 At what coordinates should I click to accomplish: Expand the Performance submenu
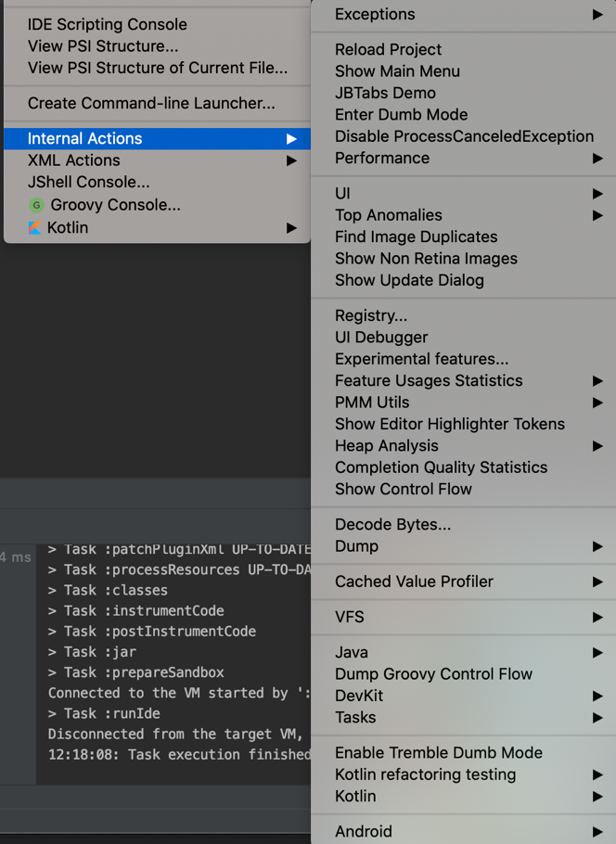[x=597, y=158]
